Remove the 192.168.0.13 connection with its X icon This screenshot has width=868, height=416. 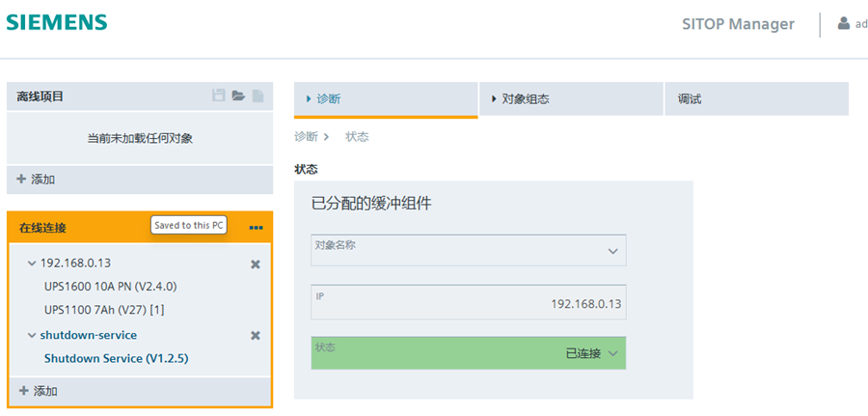(x=256, y=263)
